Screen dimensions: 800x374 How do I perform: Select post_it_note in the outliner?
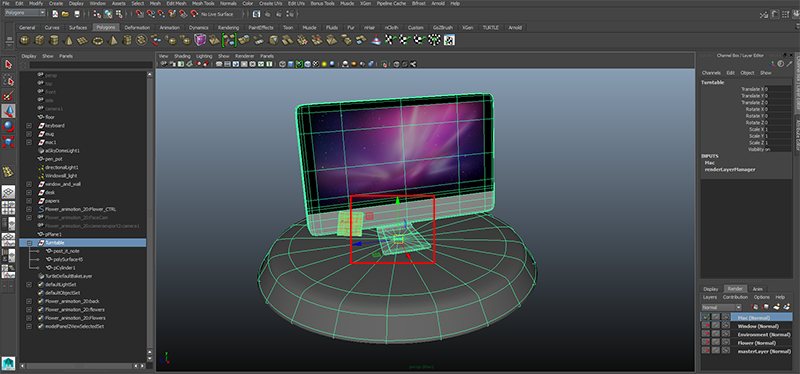pyautogui.click(x=66, y=251)
